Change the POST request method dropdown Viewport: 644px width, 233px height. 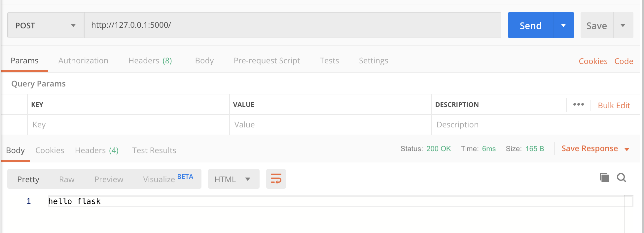46,25
